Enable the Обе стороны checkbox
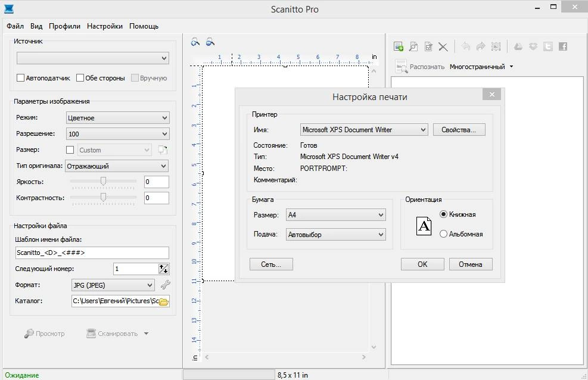This screenshot has width=588, height=380. [80, 78]
